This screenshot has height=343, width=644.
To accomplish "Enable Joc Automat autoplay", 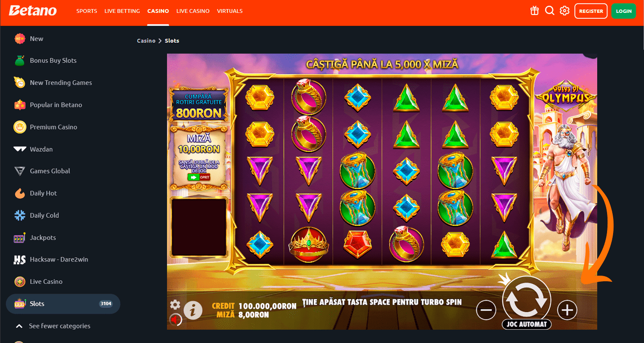I will 526,324.
